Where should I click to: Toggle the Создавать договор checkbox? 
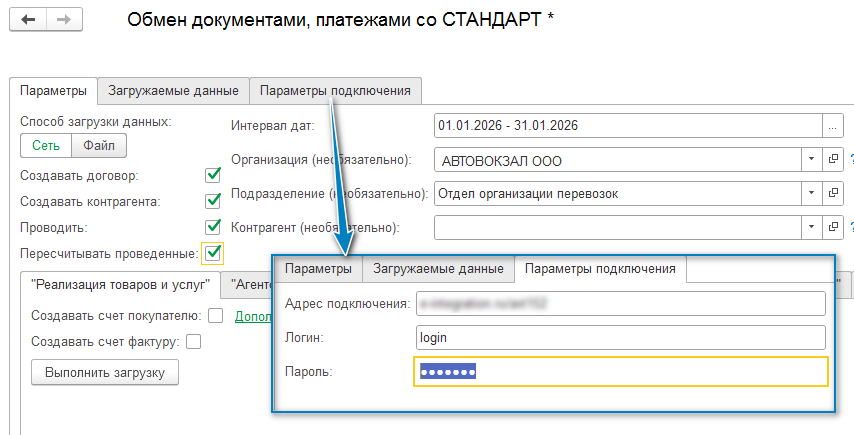212,176
